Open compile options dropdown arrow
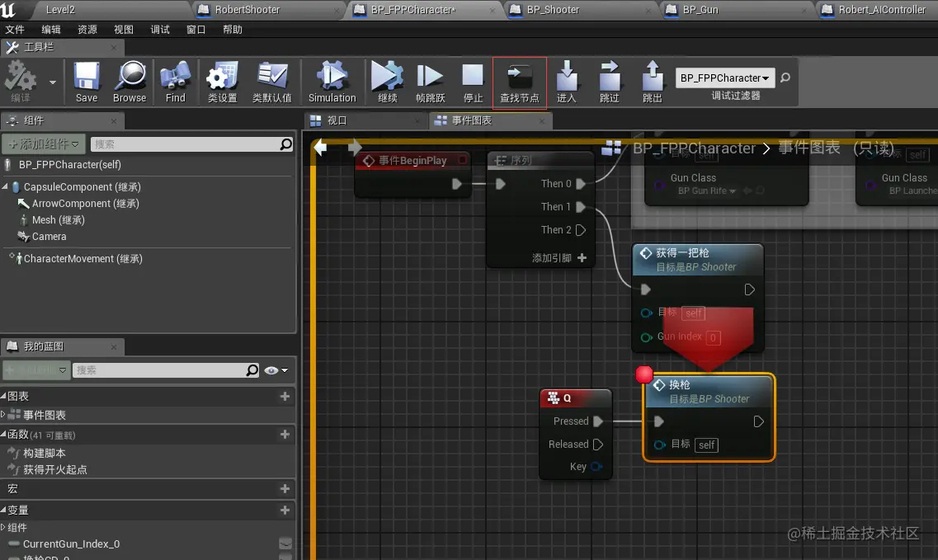 click(x=53, y=82)
